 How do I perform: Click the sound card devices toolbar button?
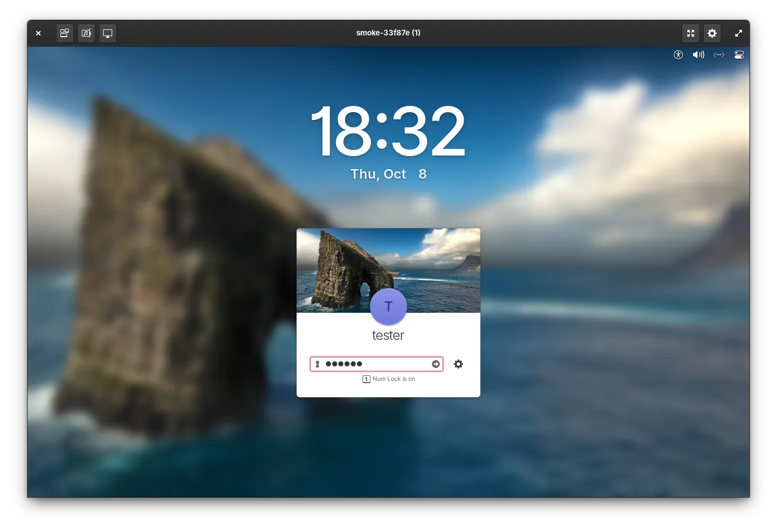click(86, 33)
